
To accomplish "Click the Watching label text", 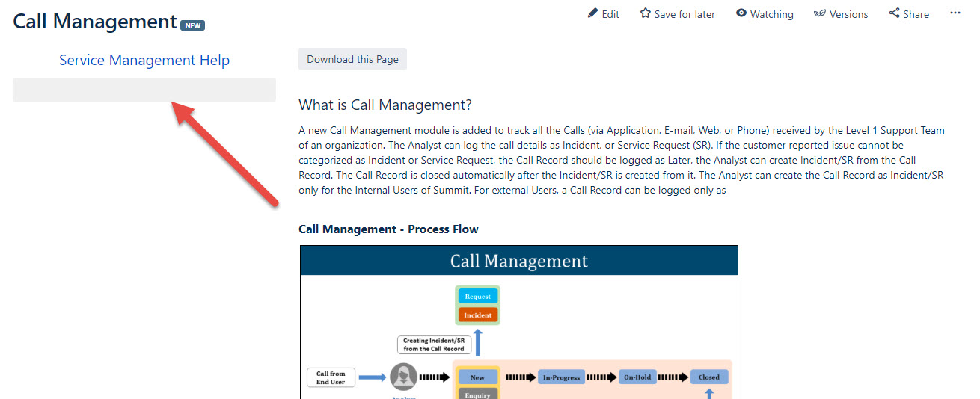I will [772, 14].
